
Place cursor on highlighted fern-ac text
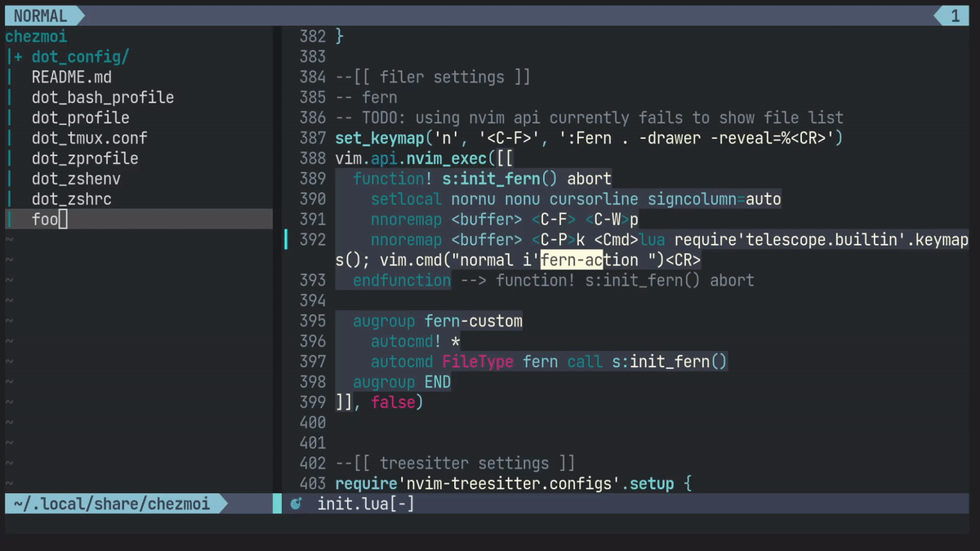pyautogui.click(x=570, y=260)
